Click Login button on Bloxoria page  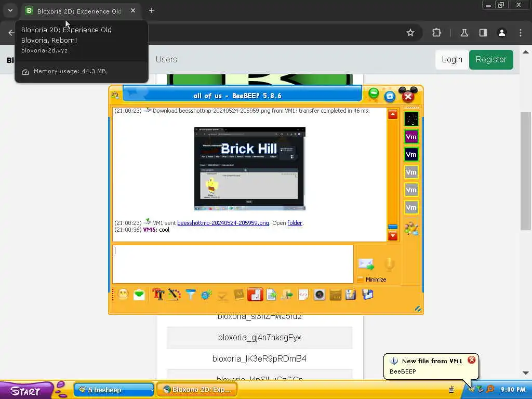(451, 59)
